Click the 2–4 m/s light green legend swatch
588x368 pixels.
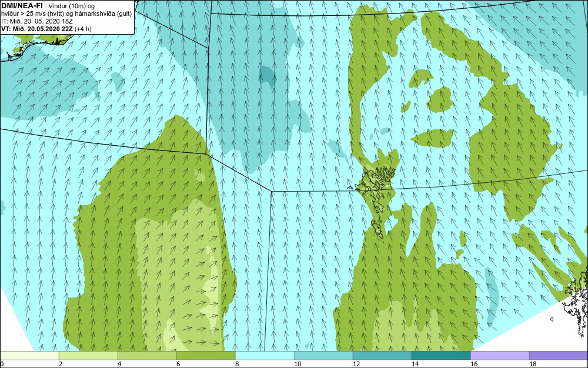coord(88,355)
